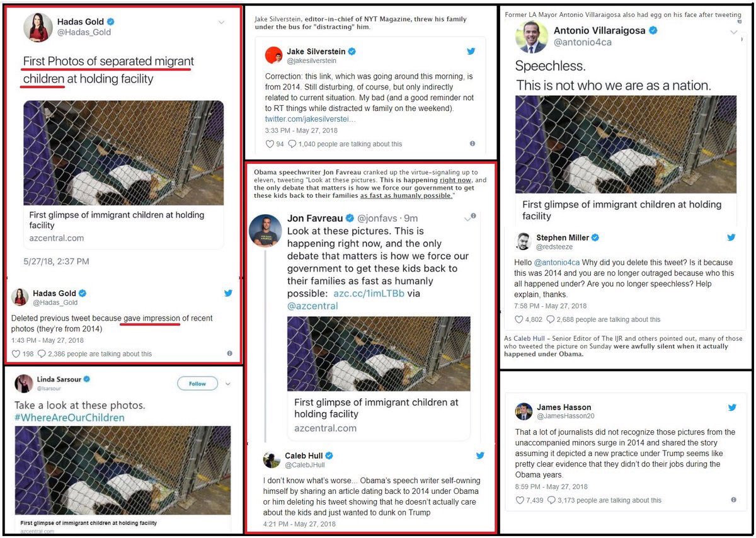Expand chevron beside Linda Sarsour Follow button

click(228, 384)
